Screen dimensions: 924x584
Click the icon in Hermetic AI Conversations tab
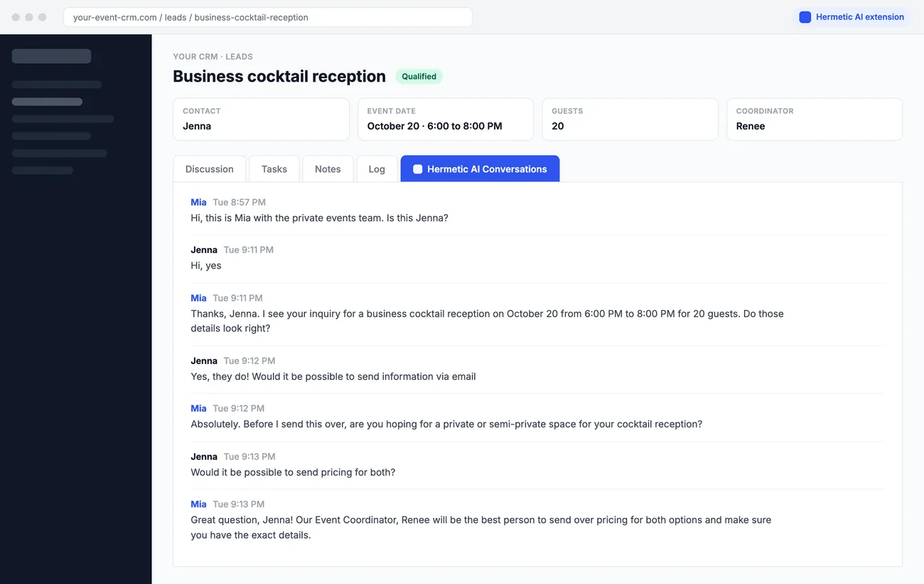(x=418, y=169)
